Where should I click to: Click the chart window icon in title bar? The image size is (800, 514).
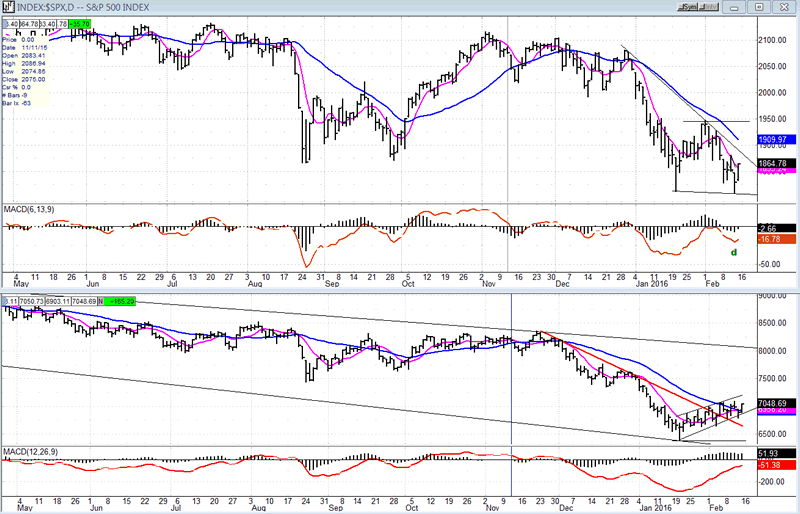tap(9, 8)
